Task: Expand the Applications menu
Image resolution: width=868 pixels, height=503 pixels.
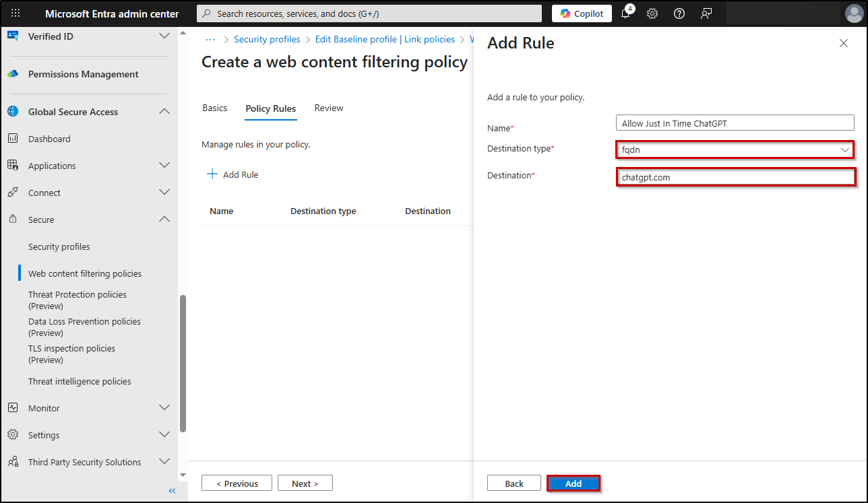Action: pos(164,166)
